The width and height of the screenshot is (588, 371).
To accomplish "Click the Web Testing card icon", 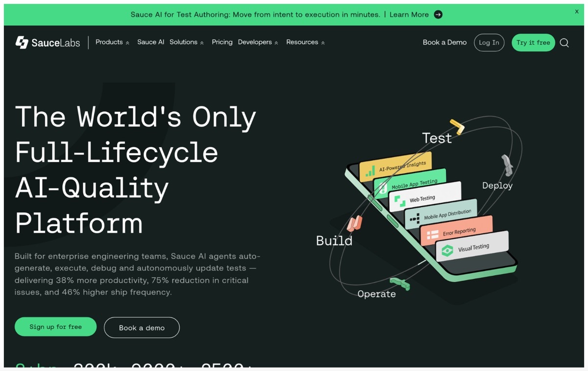I will [400, 201].
